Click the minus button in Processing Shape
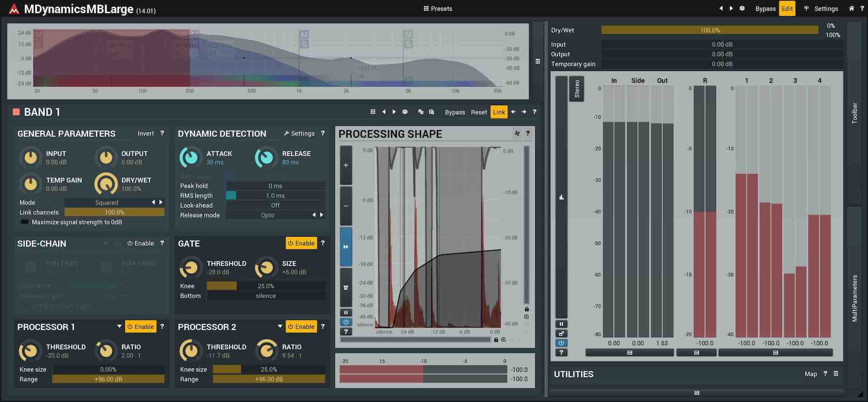868x402 pixels. tap(346, 206)
